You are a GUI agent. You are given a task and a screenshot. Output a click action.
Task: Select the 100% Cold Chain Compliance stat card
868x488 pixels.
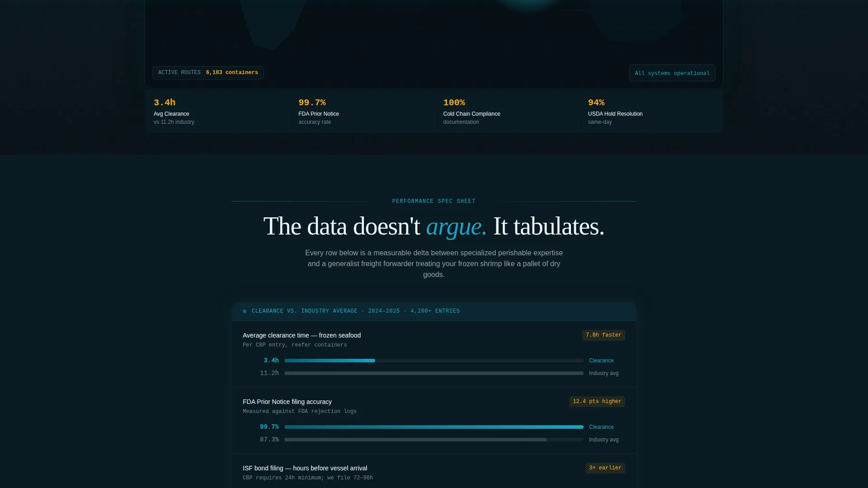[506, 111]
